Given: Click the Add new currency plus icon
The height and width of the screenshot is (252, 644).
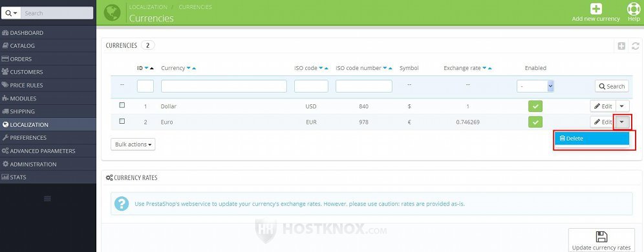Looking at the screenshot, I should coord(596,8).
